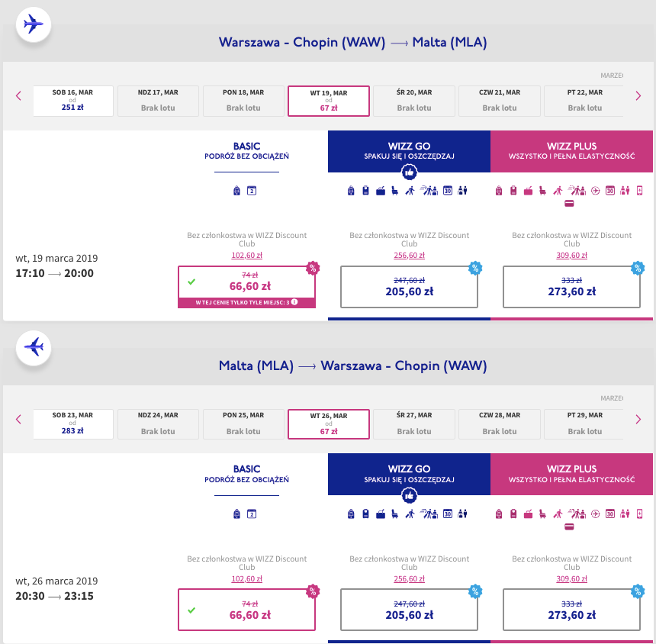Open the 102,60 zł non-member price link outbound
656x644 pixels.
pos(247,256)
